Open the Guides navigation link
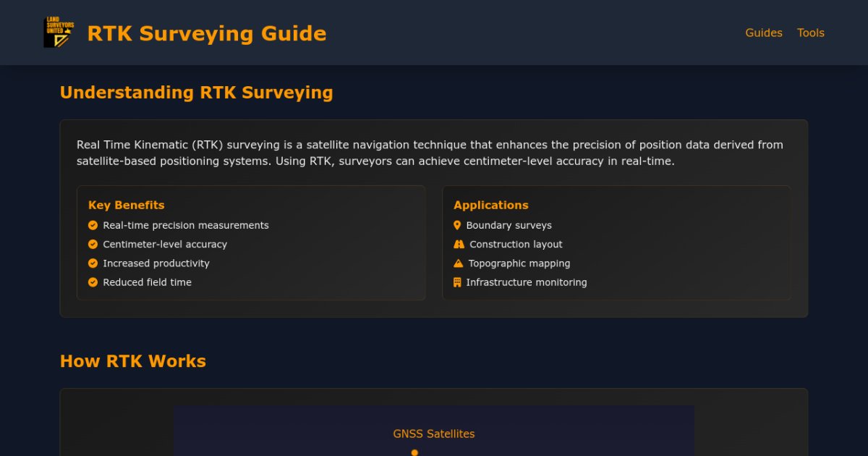Screen dimensions: 868x456 (764, 33)
